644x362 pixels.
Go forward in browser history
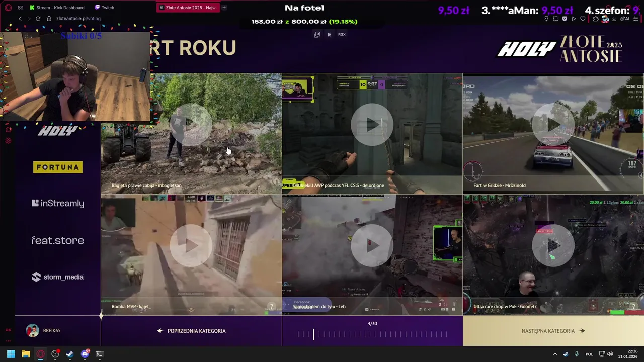coord(29,19)
